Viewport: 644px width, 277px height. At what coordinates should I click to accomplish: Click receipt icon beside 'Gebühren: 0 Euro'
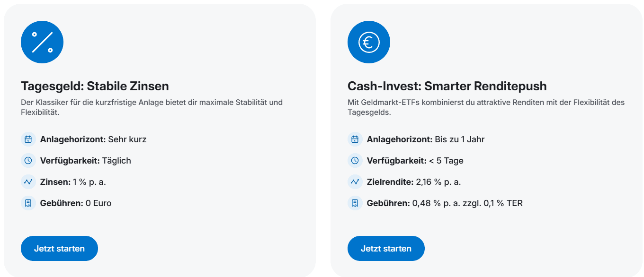(x=28, y=203)
